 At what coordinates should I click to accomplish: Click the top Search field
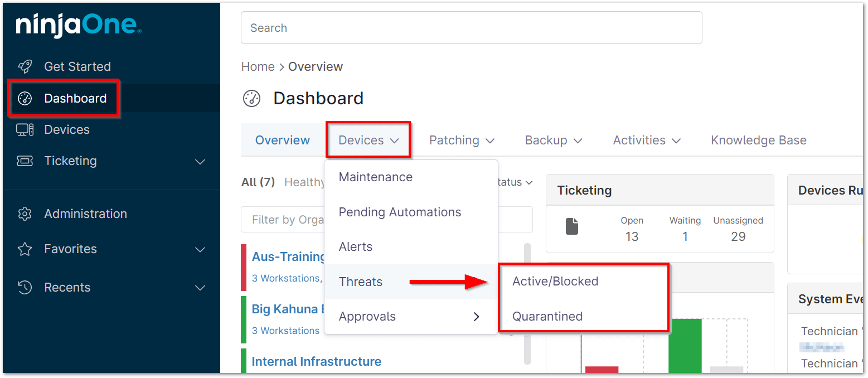coord(471,28)
